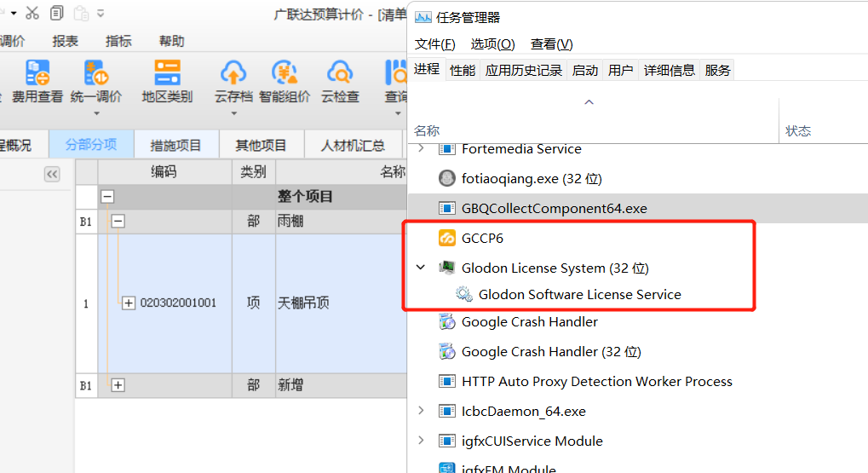The width and height of the screenshot is (868, 473).
Task: Click the Glodon Software License Service gear icon
Action: pyautogui.click(x=463, y=294)
